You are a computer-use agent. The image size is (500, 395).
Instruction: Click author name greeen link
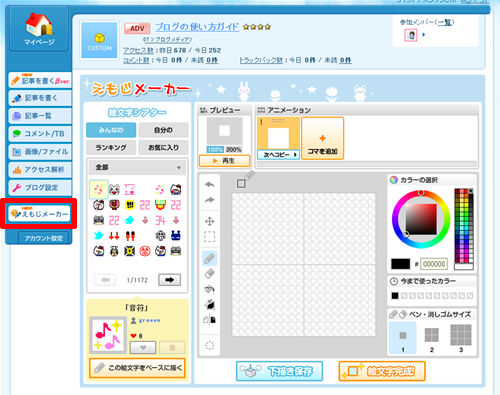[149, 320]
